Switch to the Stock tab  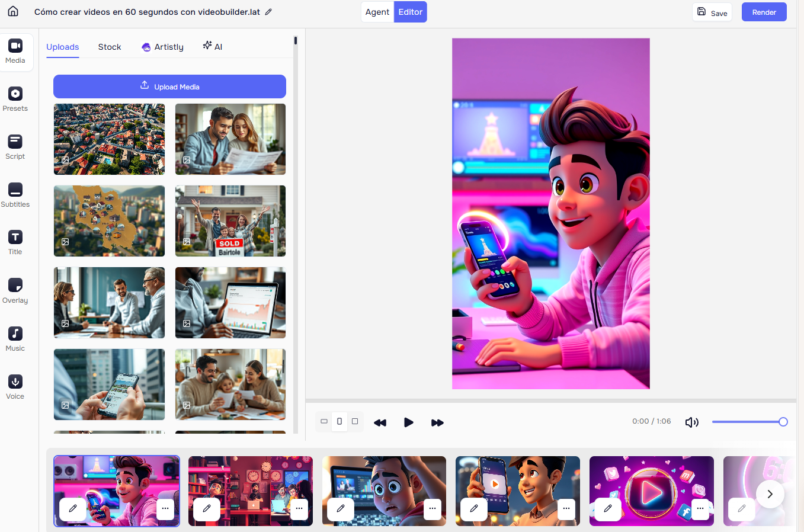coord(110,47)
